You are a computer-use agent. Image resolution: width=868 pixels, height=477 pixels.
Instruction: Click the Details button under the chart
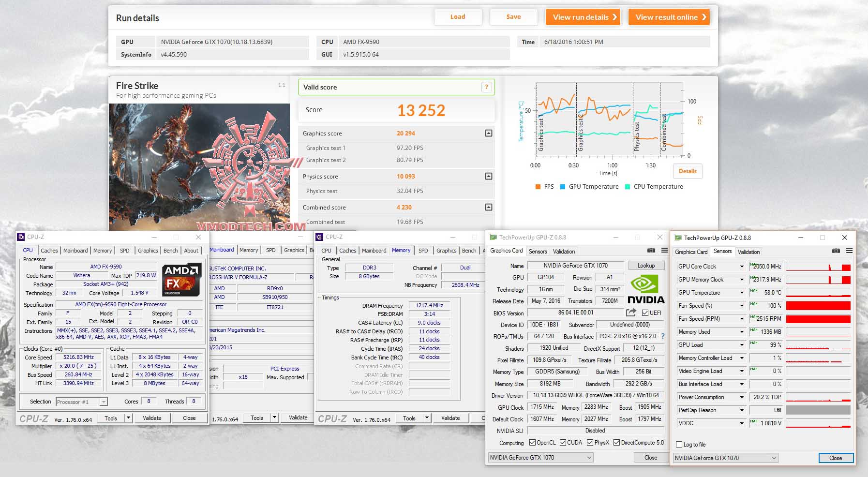click(688, 171)
